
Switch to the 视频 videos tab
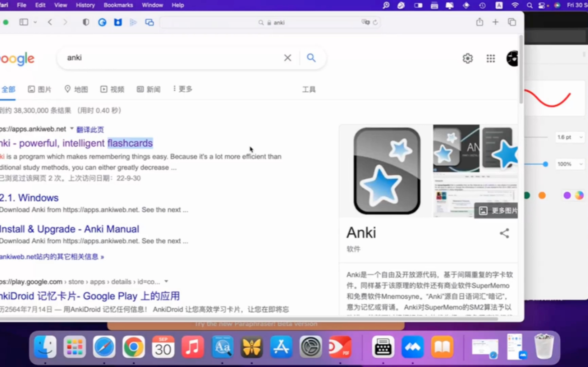coord(112,89)
